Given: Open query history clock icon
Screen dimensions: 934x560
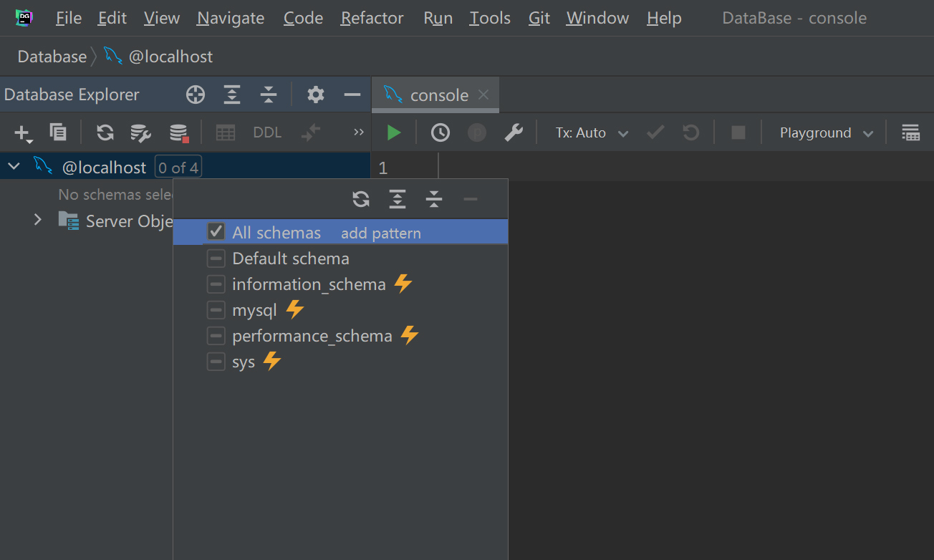Looking at the screenshot, I should (x=440, y=132).
